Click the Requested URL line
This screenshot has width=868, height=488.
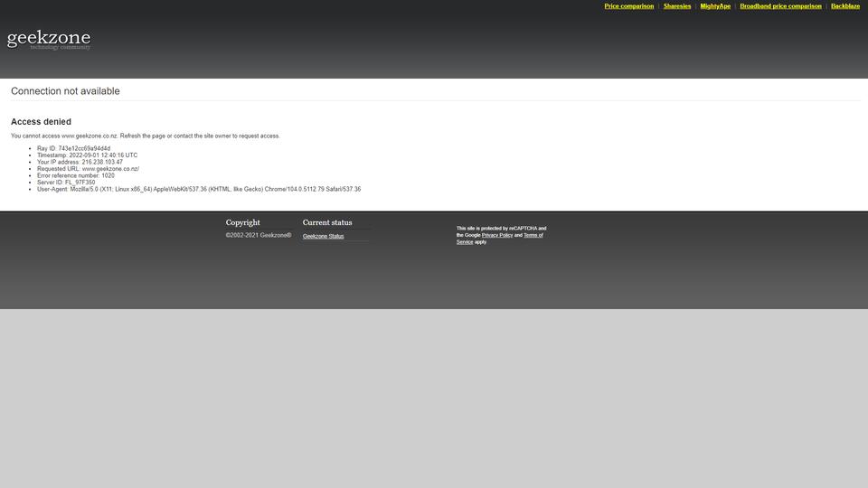click(88, 169)
